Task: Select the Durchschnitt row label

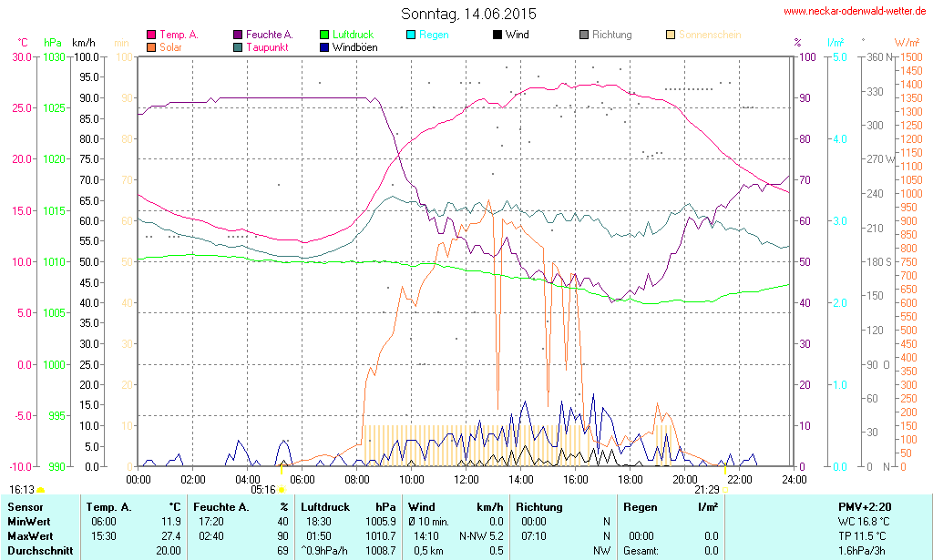Action: click(38, 550)
